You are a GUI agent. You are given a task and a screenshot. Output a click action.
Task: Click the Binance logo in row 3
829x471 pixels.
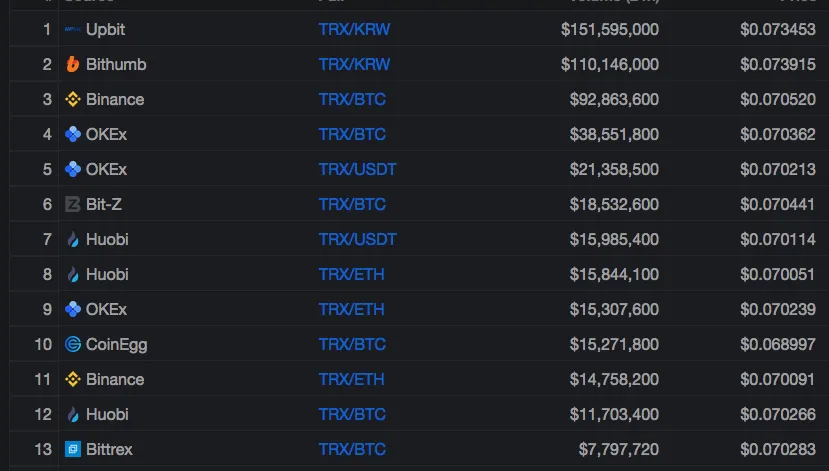coord(72,99)
